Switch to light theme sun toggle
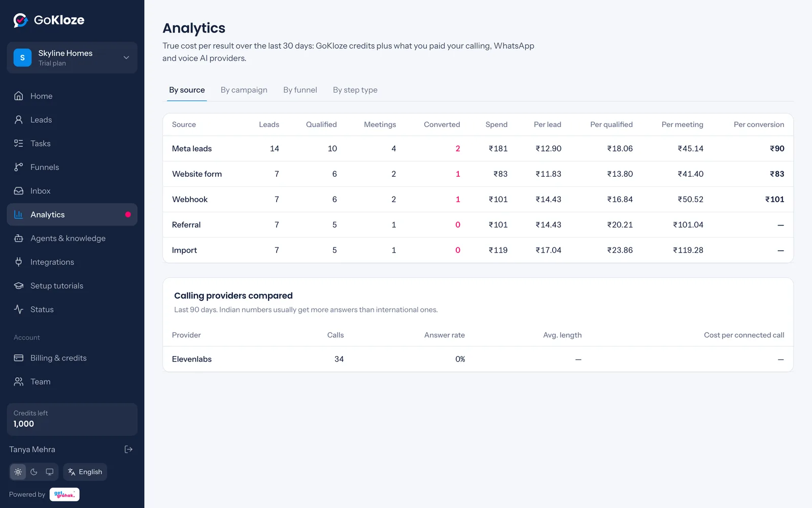Image resolution: width=812 pixels, height=508 pixels. pos(18,472)
